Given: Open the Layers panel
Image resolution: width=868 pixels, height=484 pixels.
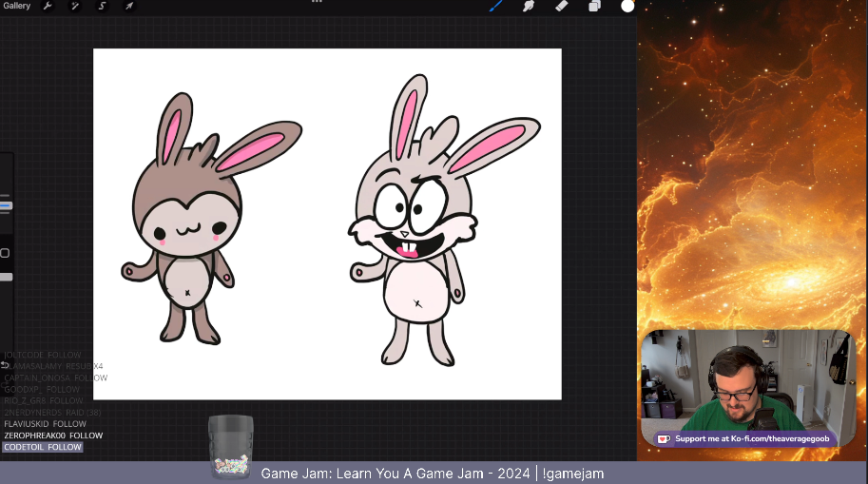Looking at the screenshot, I should [x=594, y=6].
